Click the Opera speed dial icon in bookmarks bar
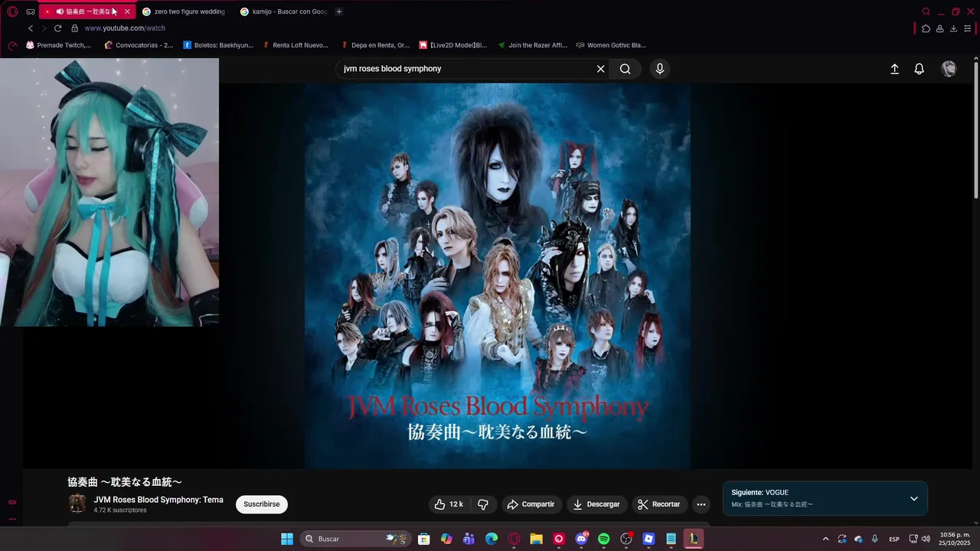 pos(12,45)
